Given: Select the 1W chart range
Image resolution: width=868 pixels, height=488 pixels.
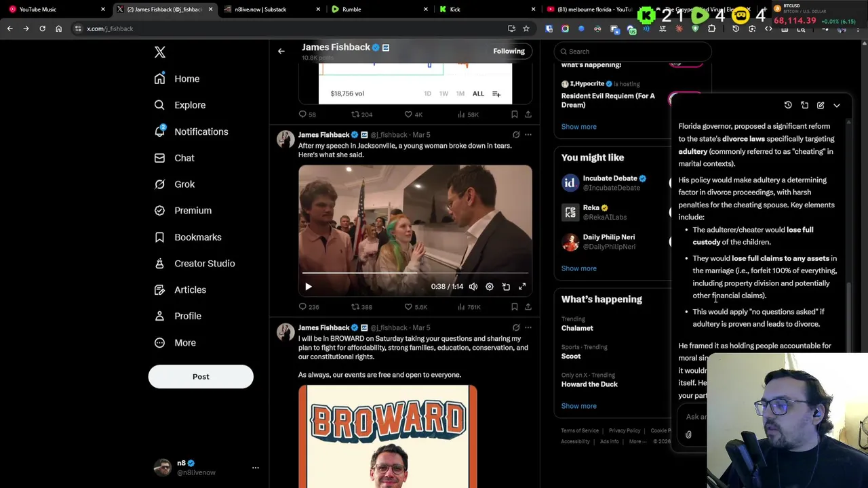Looking at the screenshot, I should [443, 94].
